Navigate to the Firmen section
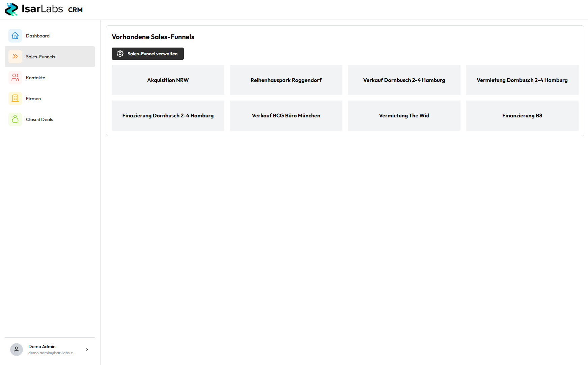This screenshot has width=588, height=365. (x=33, y=98)
